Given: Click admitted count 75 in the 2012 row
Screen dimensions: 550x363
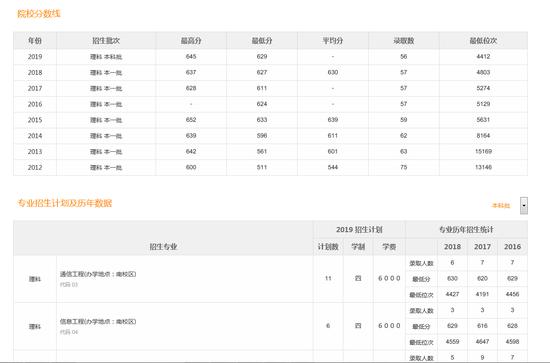Looking at the screenshot, I should pyautogui.click(x=403, y=167).
